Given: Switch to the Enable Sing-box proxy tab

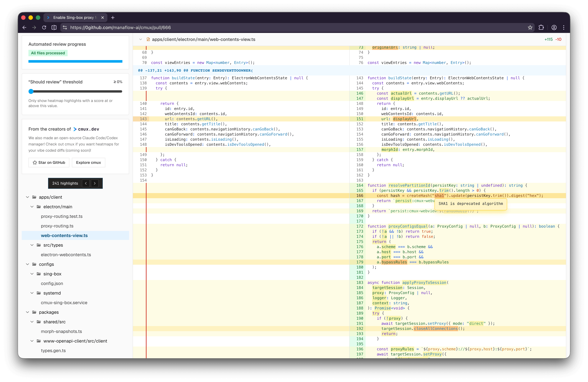Looking at the screenshot, I should [x=74, y=18].
